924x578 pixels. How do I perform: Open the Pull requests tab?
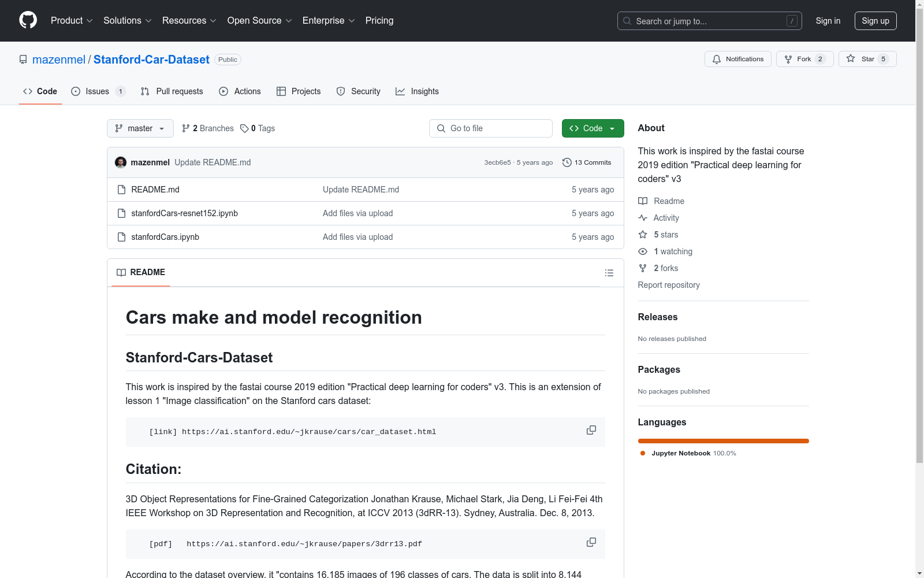tap(172, 91)
